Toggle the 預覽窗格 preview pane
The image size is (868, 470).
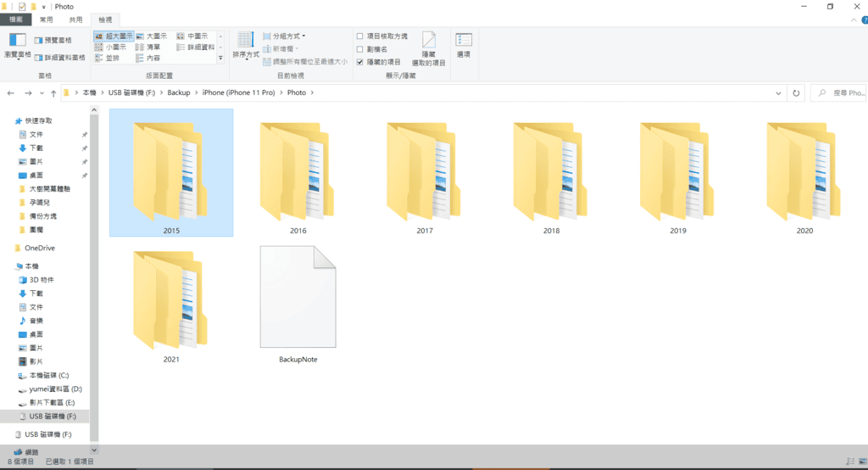[53, 41]
